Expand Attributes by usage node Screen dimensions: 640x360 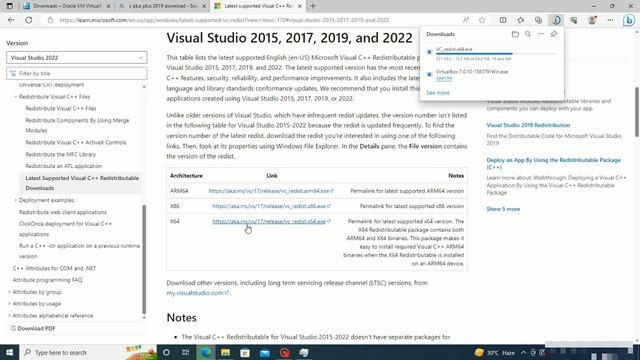9,304
